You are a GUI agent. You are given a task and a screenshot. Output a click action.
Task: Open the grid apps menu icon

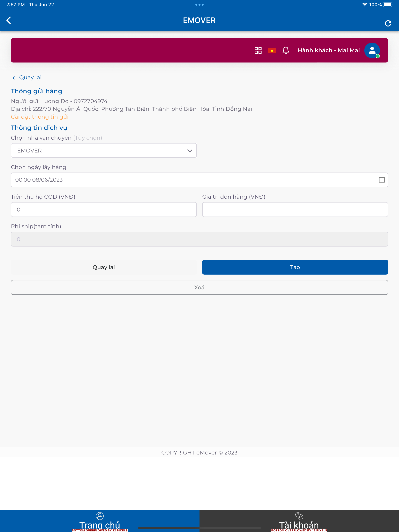(258, 50)
